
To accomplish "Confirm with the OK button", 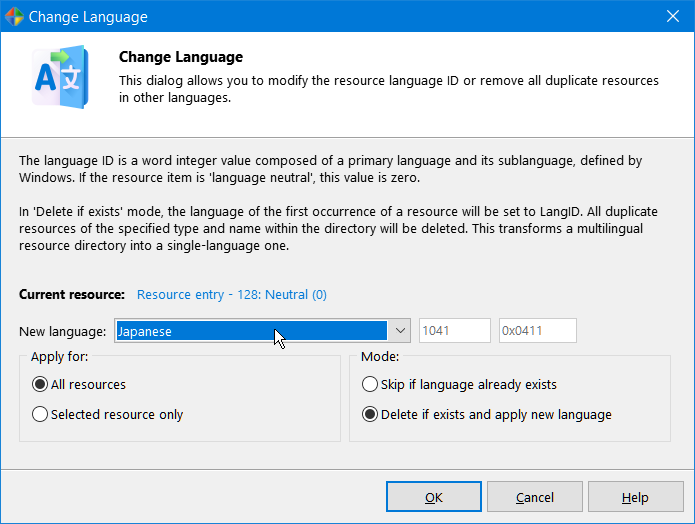I will pos(433,497).
